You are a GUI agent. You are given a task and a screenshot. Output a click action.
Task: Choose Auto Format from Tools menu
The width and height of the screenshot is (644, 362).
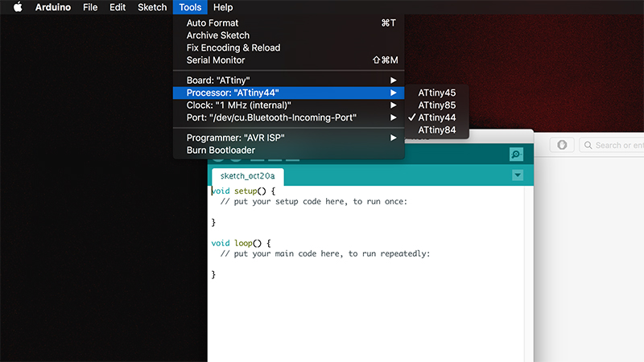(289, 23)
